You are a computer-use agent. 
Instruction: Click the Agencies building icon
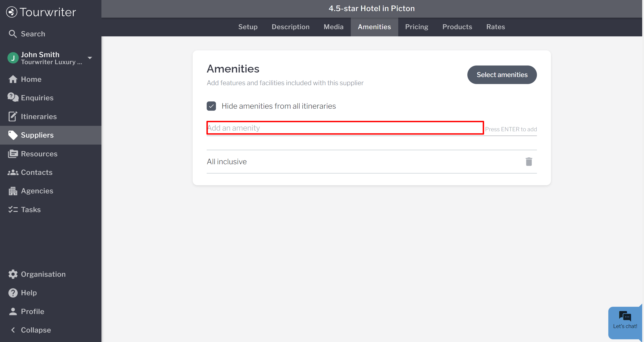[13, 191]
